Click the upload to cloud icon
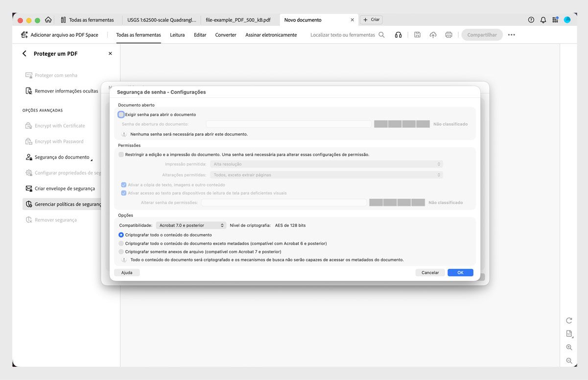 pyautogui.click(x=433, y=35)
